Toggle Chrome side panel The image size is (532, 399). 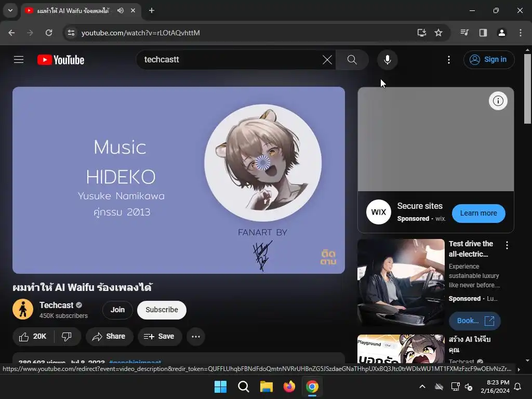click(x=483, y=33)
